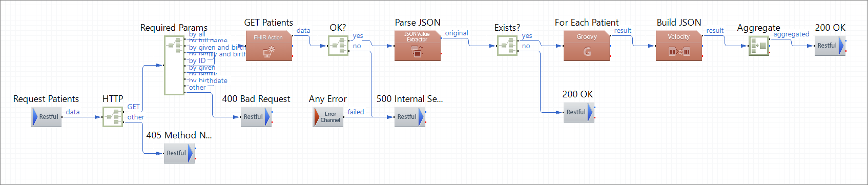Click the 'by ID' output label
868x185 pixels.
(197, 60)
